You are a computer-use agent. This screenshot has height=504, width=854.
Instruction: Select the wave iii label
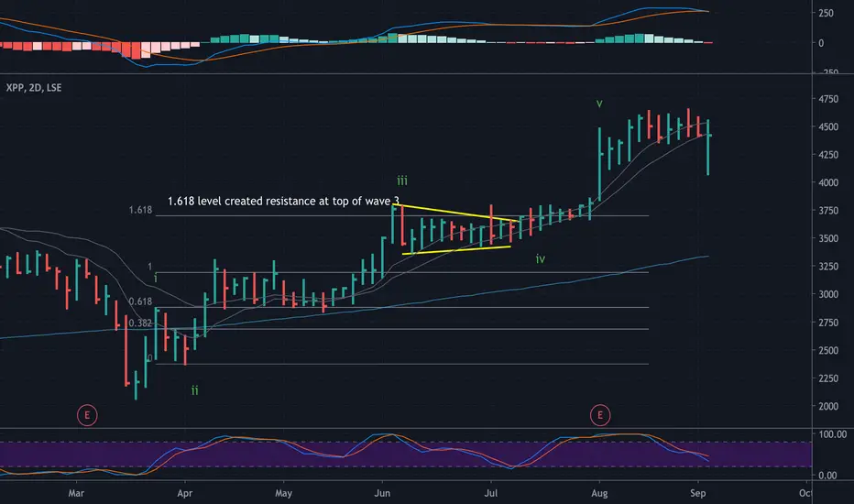coord(402,181)
